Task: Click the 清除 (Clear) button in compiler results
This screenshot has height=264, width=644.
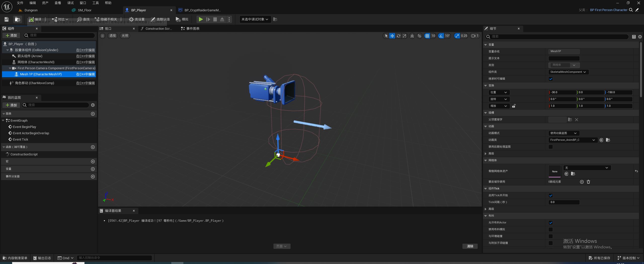Action: click(470, 246)
